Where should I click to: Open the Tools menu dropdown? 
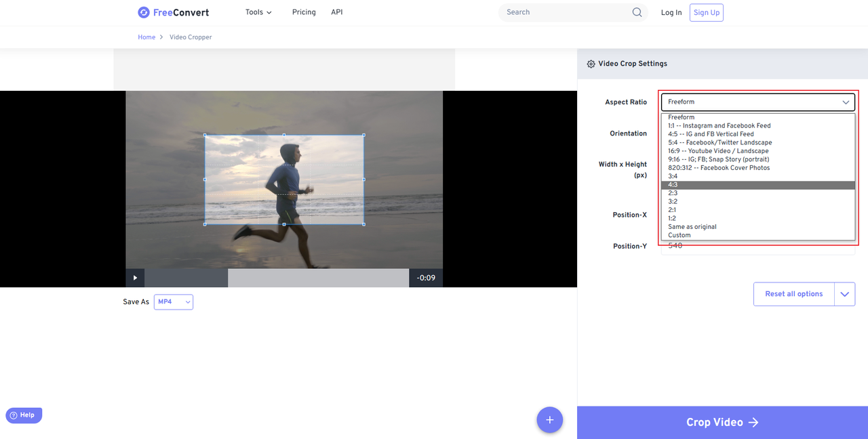click(258, 12)
